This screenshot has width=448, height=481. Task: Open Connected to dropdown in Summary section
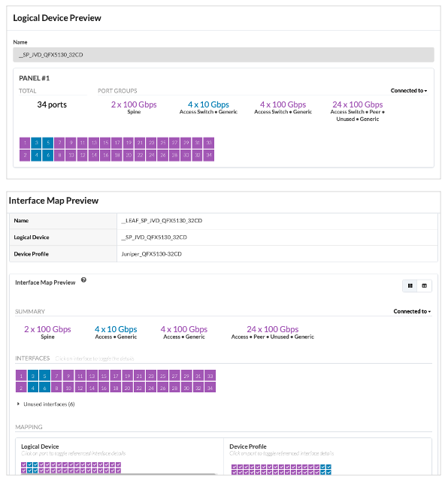tap(412, 311)
